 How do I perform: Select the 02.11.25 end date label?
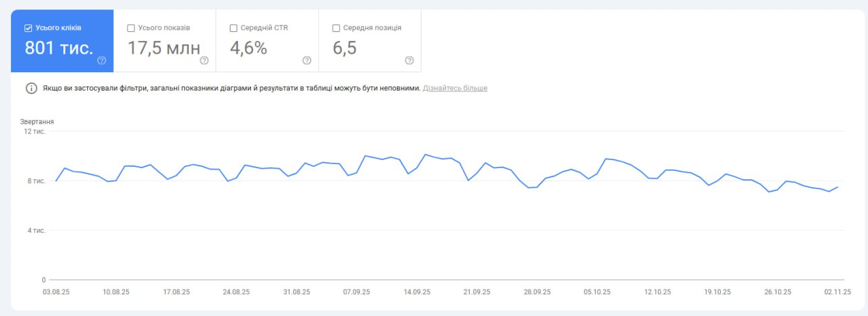(837, 291)
